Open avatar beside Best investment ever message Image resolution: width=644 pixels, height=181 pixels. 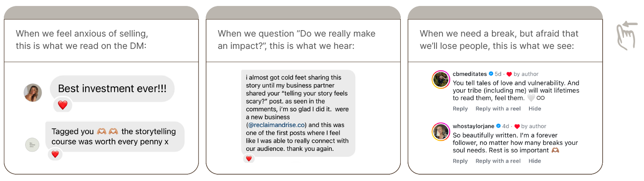point(33,93)
